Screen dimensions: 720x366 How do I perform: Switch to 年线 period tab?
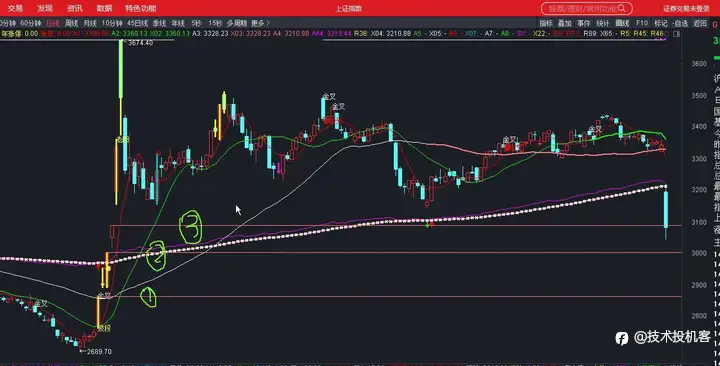(178, 23)
